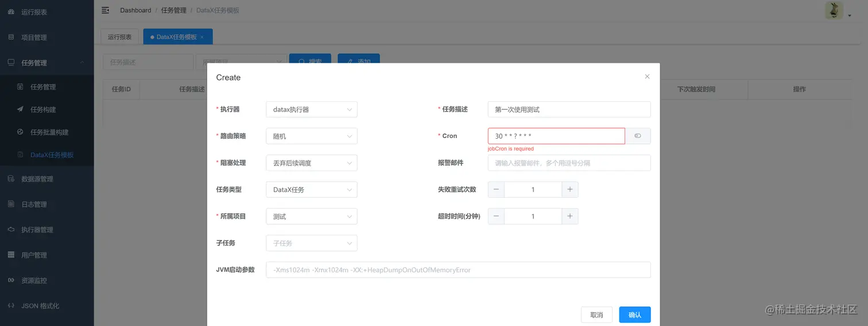
Task: Click the JSON 格式化 braces icon
Action: tap(11, 305)
